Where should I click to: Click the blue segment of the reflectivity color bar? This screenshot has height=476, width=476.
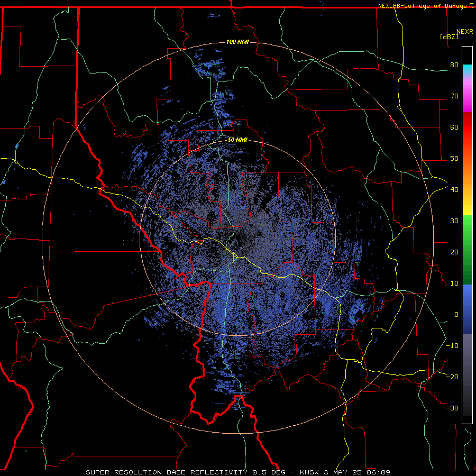tap(467, 309)
